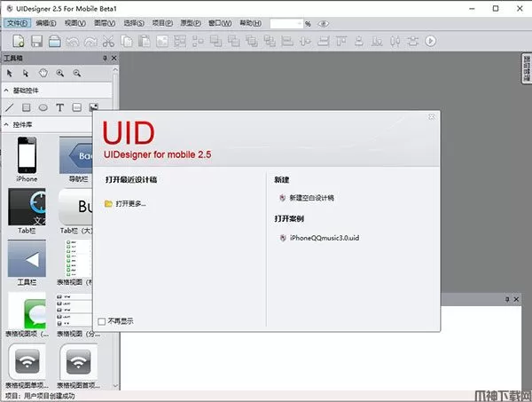Open the vertical side tab on right edge
Image resolution: width=532 pixels, height=402 pixels.
[x=527, y=68]
